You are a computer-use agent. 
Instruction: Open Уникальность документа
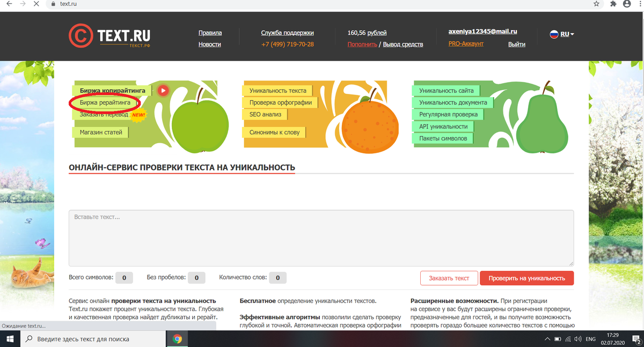click(453, 102)
